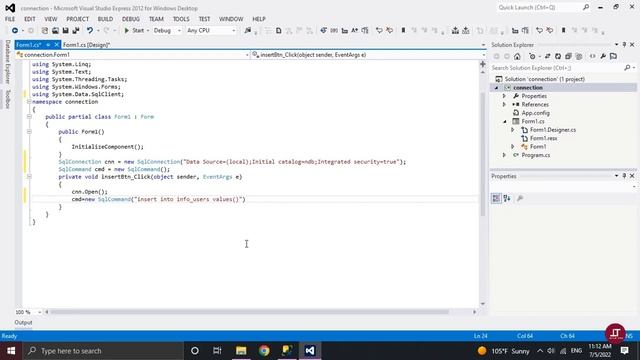Screen dimensions: 640x360
Task: Open the PROJECT menu
Action: point(78,19)
